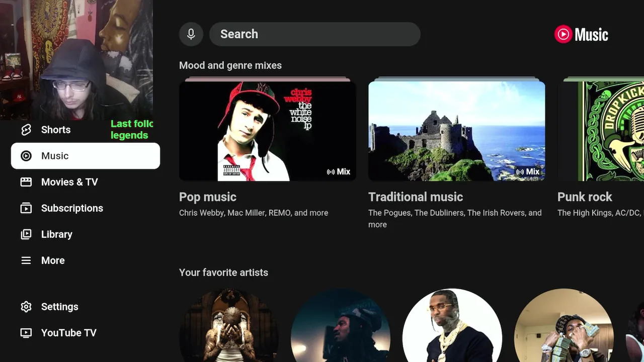Viewport: 644px width, 362px height.
Task: Click the Settings gear icon
Action: [x=26, y=307]
